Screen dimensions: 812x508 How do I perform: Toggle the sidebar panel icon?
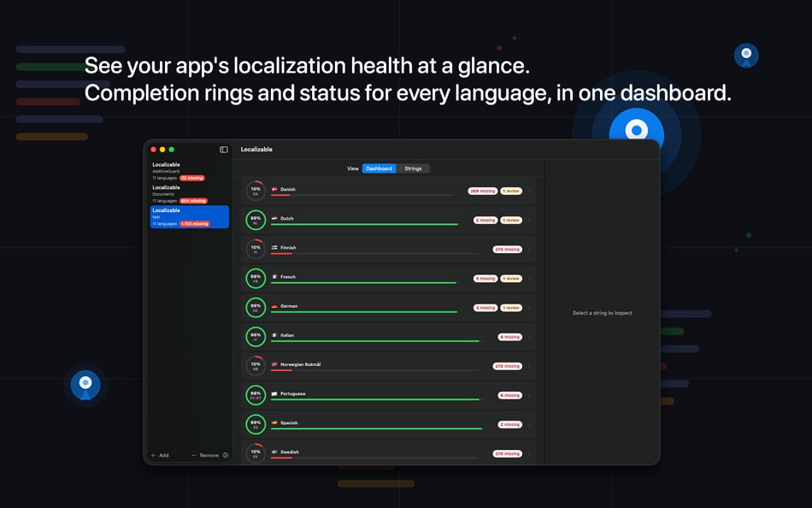tap(224, 150)
